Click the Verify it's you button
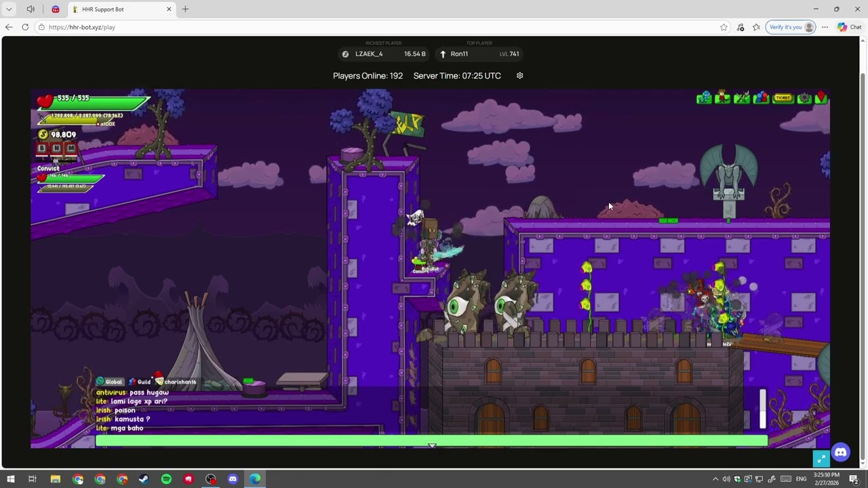Viewport: 868px width, 488px height. (791, 27)
